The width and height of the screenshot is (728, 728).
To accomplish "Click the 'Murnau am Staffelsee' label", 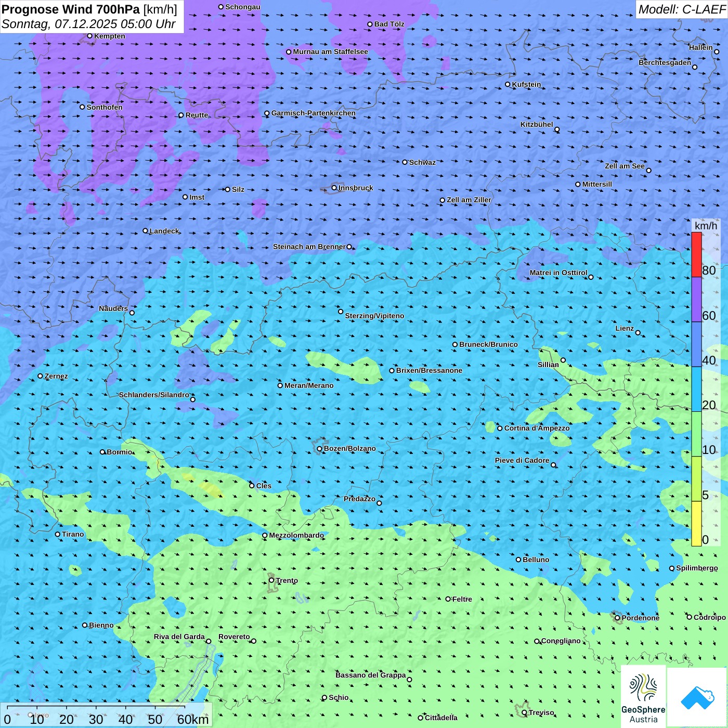I will (x=330, y=51).
